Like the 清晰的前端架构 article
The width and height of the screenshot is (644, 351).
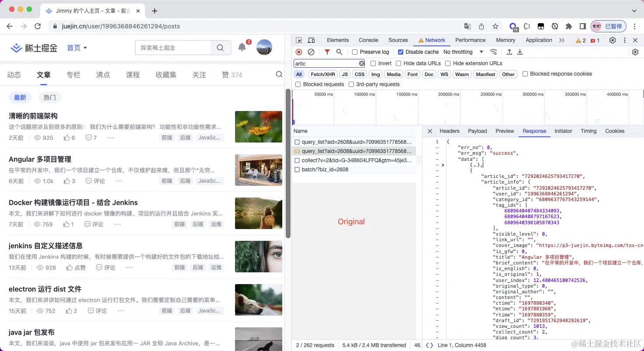click(69, 138)
